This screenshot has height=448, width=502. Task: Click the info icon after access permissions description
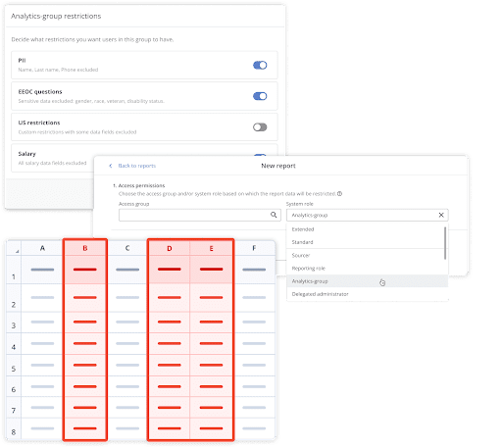tap(340, 194)
